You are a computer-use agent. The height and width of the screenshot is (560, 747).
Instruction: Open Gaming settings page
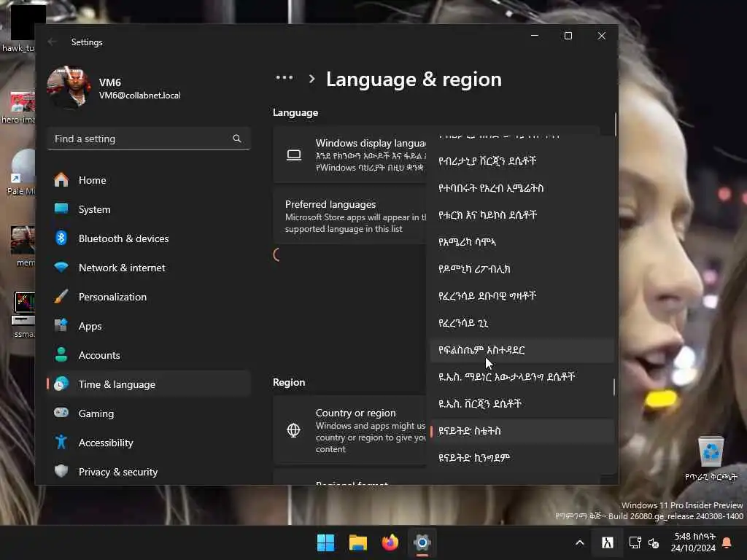tap(149, 413)
